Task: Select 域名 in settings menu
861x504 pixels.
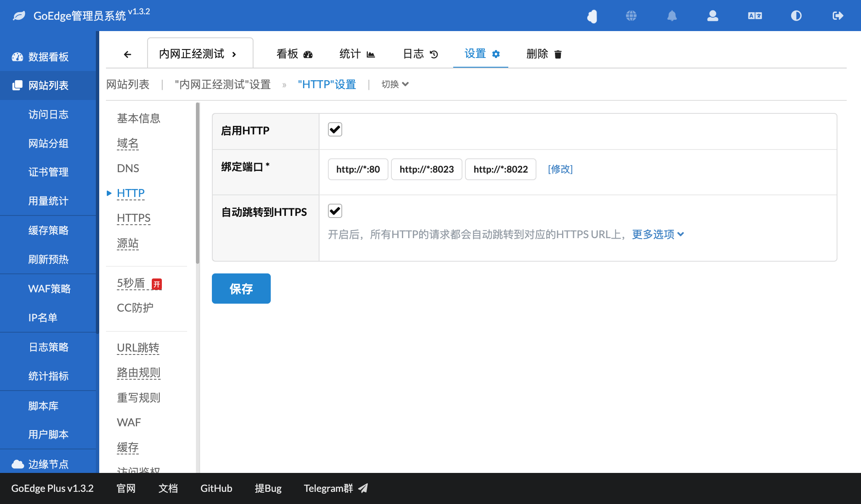Action: (128, 143)
